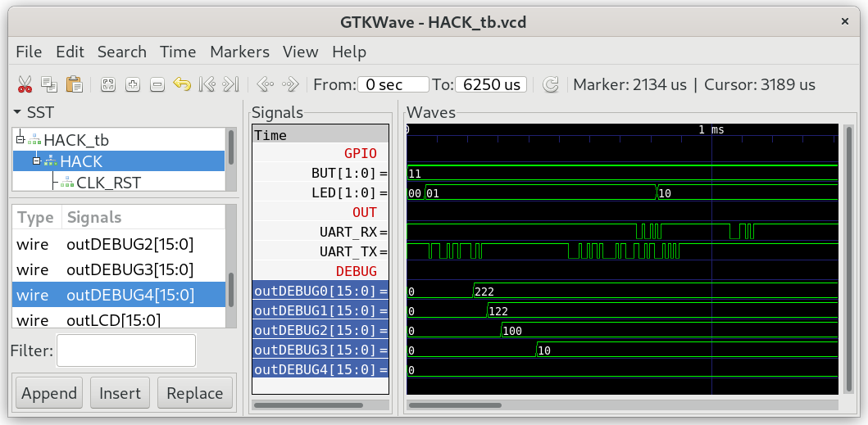Open the Time menu

coord(178,52)
